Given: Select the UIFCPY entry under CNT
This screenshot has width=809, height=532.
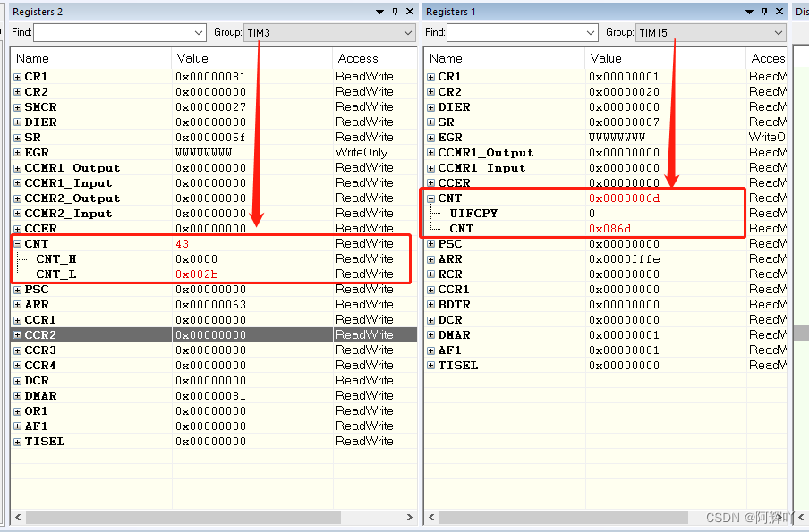Looking at the screenshot, I should [x=474, y=213].
